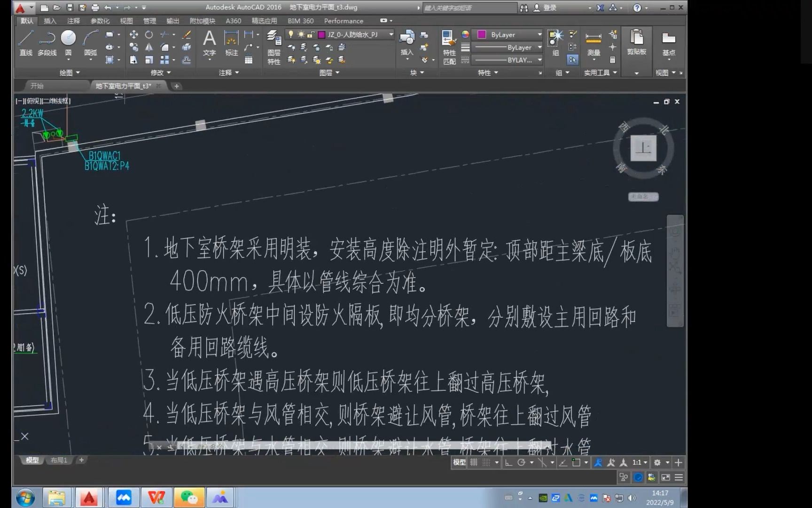812x508 pixels.
Task: Toggle the layer lock padlock icon
Action: tap(311, 35)
